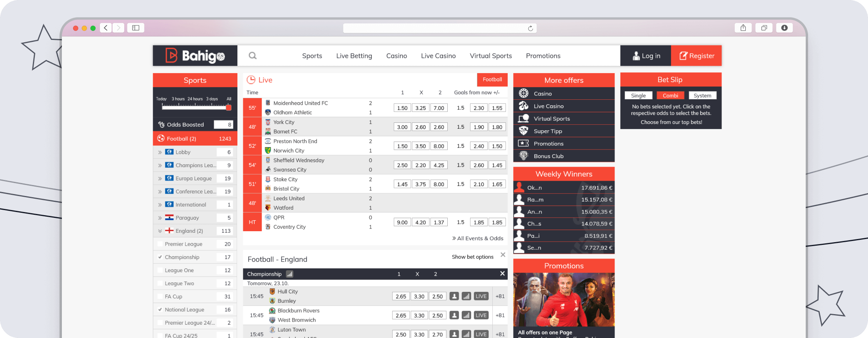Tick the League One checkbox
Screen dimensions: 868x338
pyautogui.click(x=160, y=270)
